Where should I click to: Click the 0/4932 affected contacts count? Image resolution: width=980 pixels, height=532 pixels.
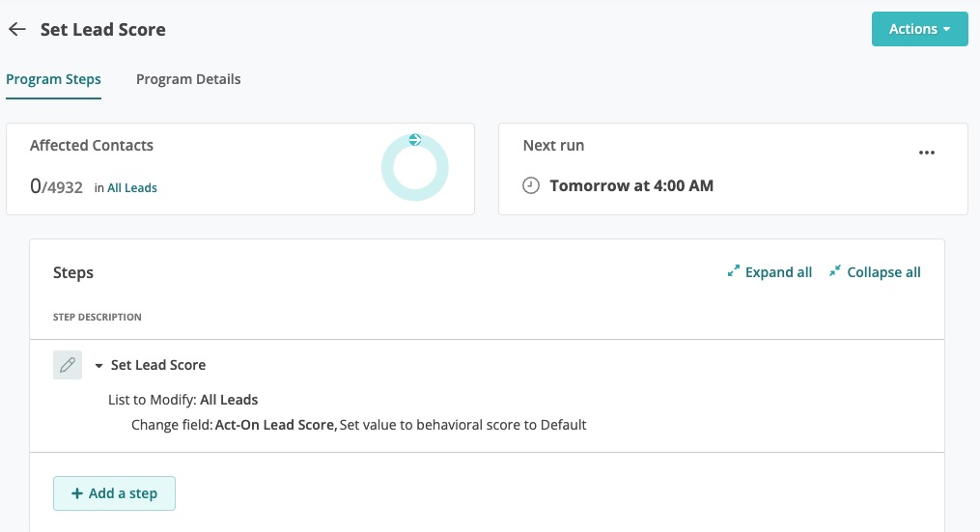pyautogui.click(x=56, y=186)
